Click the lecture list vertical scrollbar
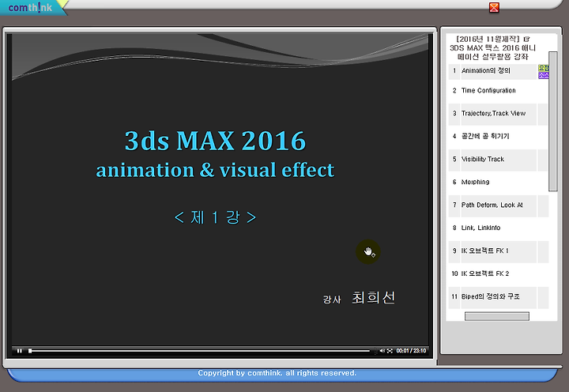 click(x=553, y=121)
